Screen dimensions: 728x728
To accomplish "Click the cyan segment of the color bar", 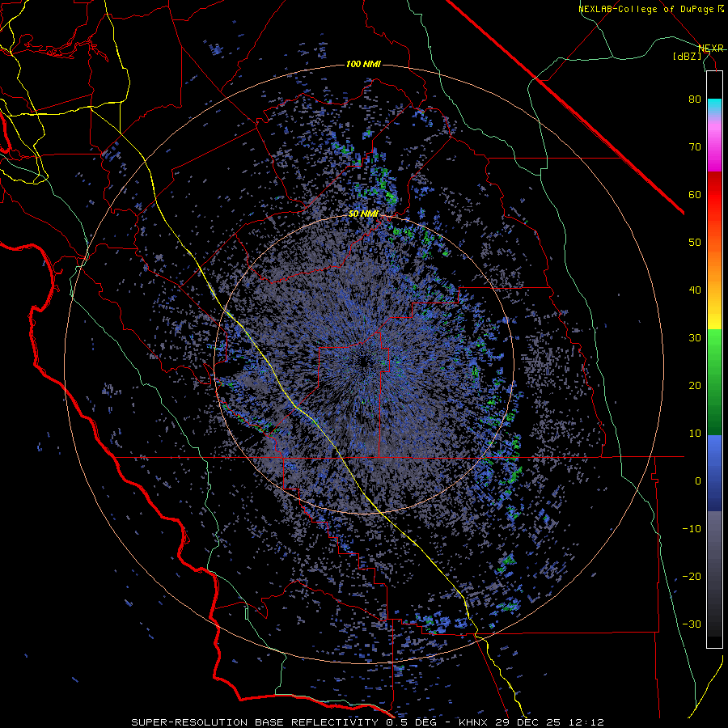I will point(714,106).
